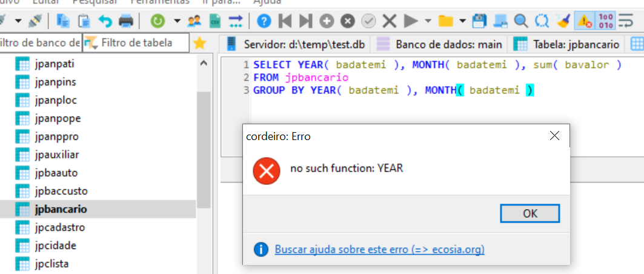Open 'Buscar ajuda sobre este erro' link

tap(379, 249)
